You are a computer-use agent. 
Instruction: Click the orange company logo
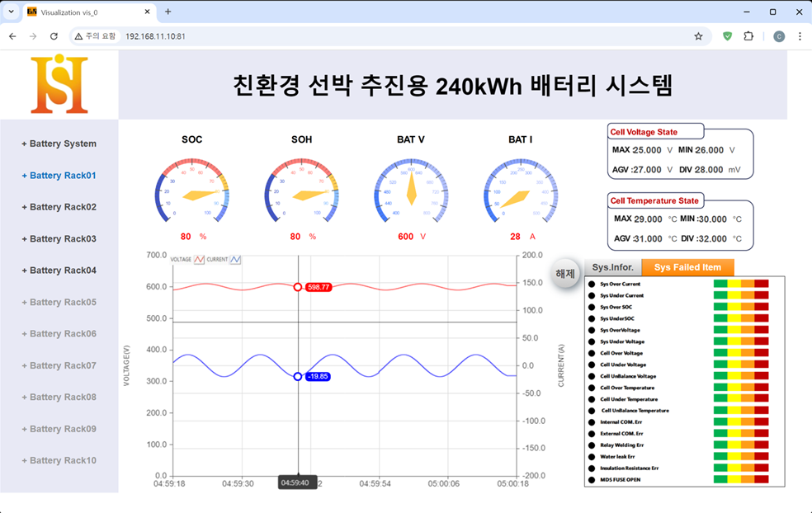pos(59,85)
